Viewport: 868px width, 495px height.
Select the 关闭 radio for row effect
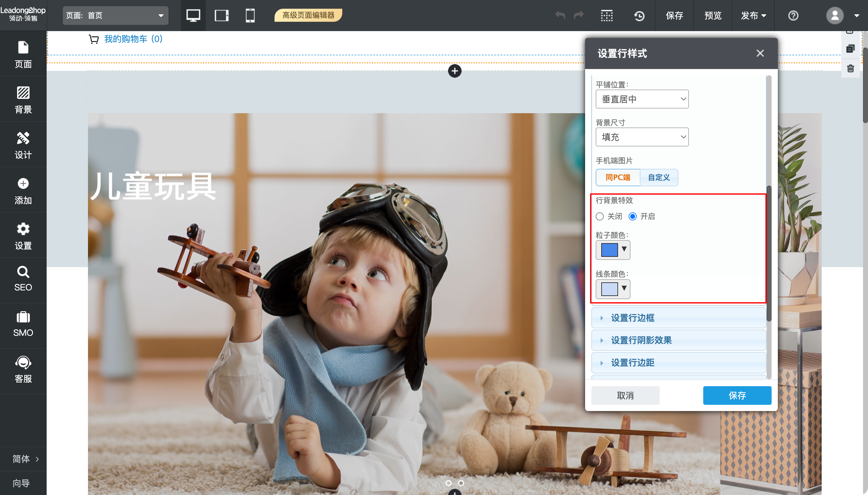[600, 216]
